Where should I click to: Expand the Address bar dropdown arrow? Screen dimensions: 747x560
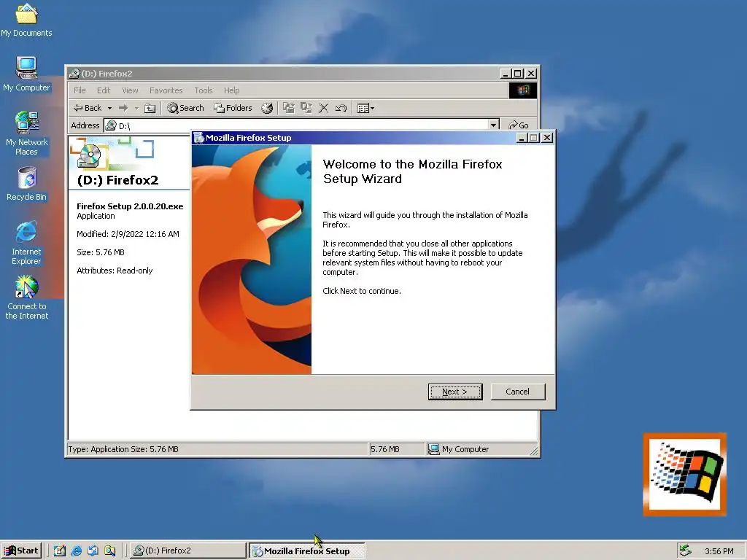[494, 125]
